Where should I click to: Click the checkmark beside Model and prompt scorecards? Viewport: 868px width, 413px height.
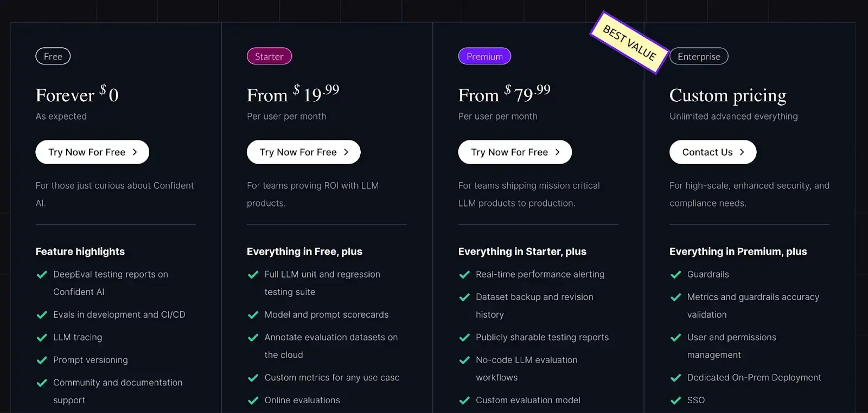[x=253, y=315]
